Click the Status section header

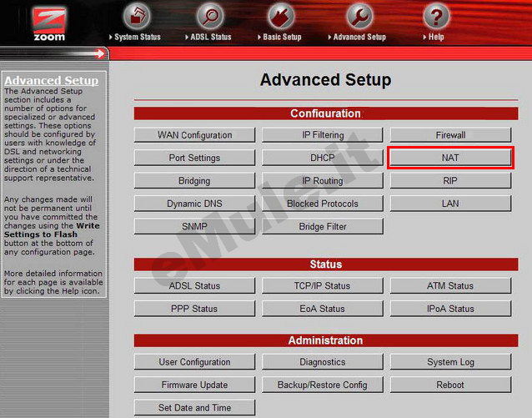(x=326, y=264)
